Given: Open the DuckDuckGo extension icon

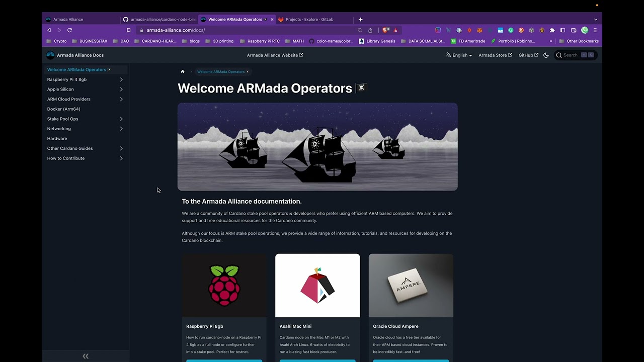Looking at the screenshot, I should pyautogui.click(x=521, y=30).
